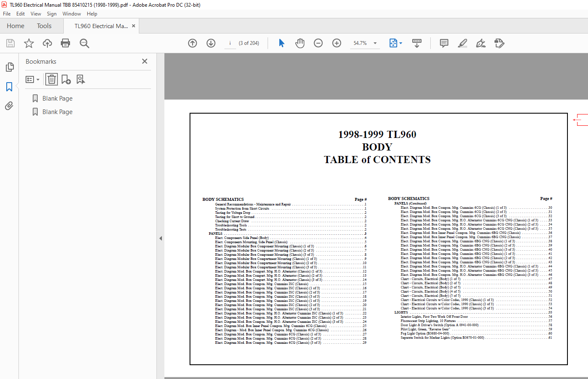
Task: Select the Highlight text pen tool
Action: coord(463,43)
